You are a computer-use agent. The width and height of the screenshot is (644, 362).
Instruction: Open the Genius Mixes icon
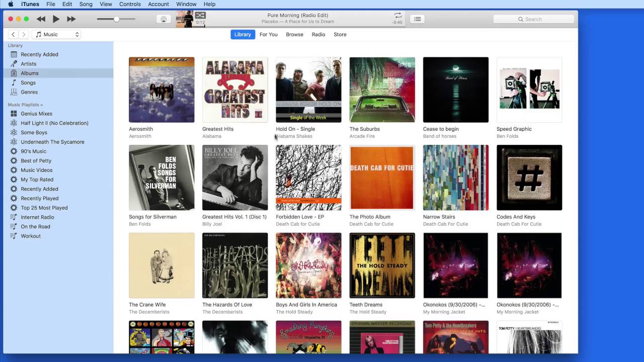pos(14,114)
